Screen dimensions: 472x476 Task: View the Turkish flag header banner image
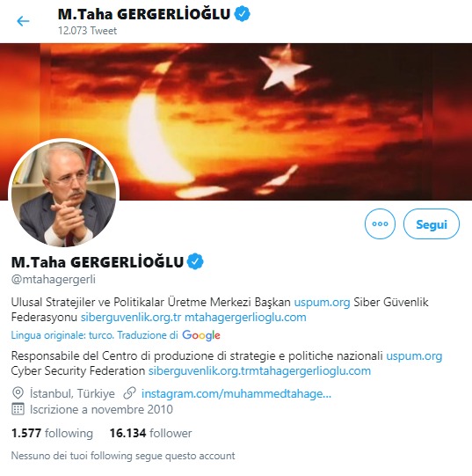pyautogui.click(x=236, y=121)
